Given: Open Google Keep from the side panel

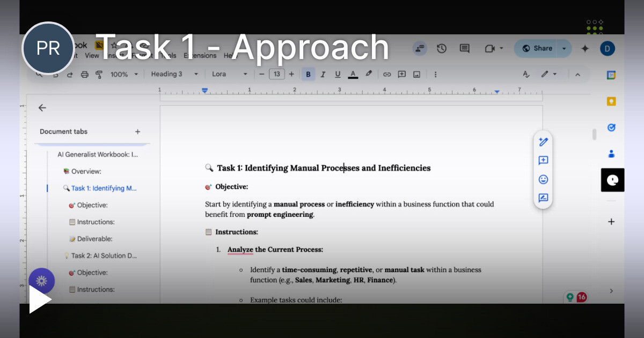Looking at the screenshot, I should click(611, 100).
